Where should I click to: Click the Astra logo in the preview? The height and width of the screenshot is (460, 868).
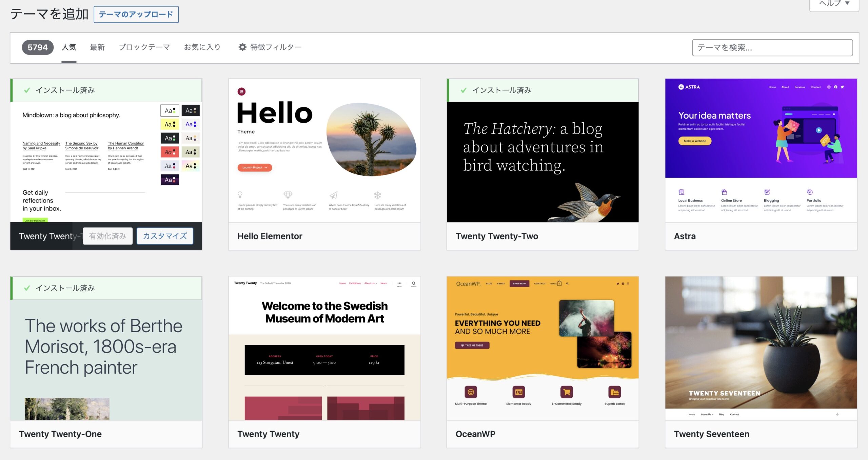point(689,87)
